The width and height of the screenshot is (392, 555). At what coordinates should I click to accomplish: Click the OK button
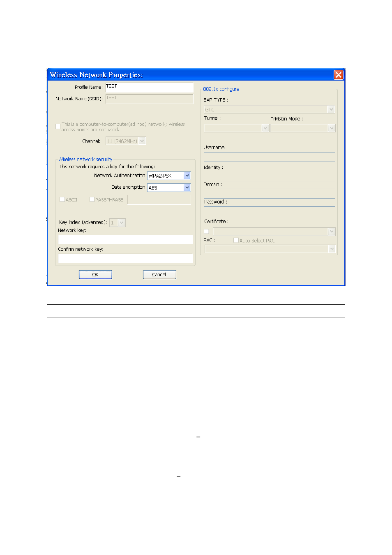95,275
